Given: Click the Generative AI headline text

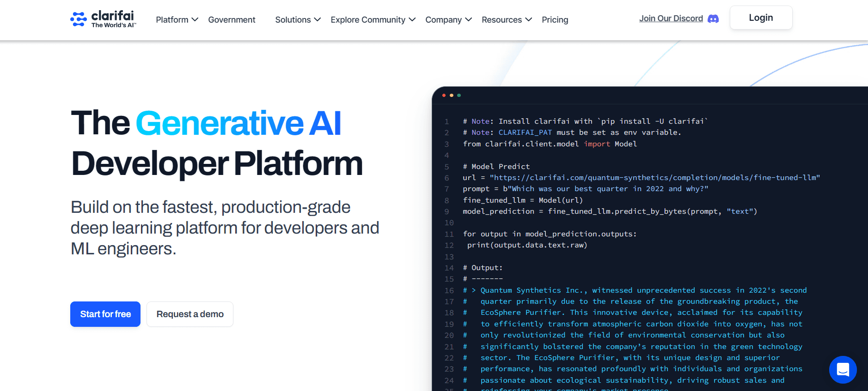Looking at the screenshot, I should pyautogui.click(x=238, y=123).
